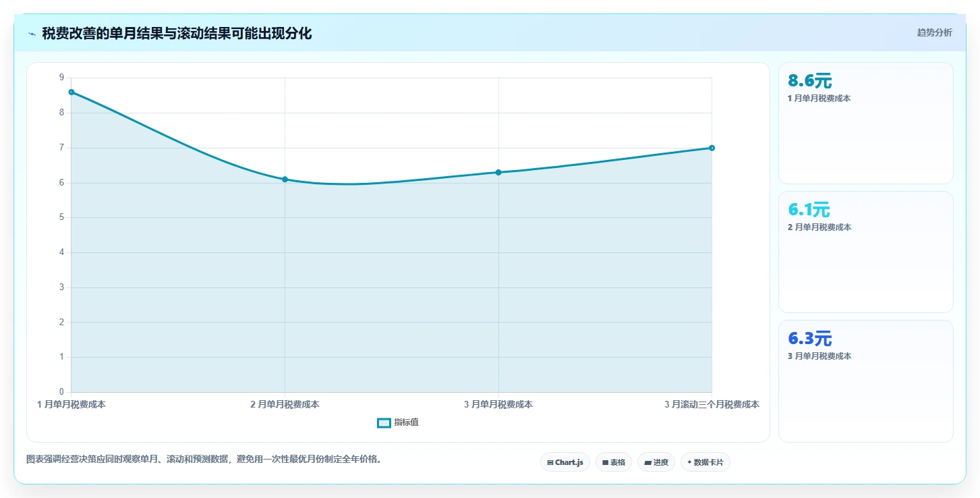This screenshot has height=498, width=980.
Task: Select the 数据卡片 tag button
Action: (705, 462)
